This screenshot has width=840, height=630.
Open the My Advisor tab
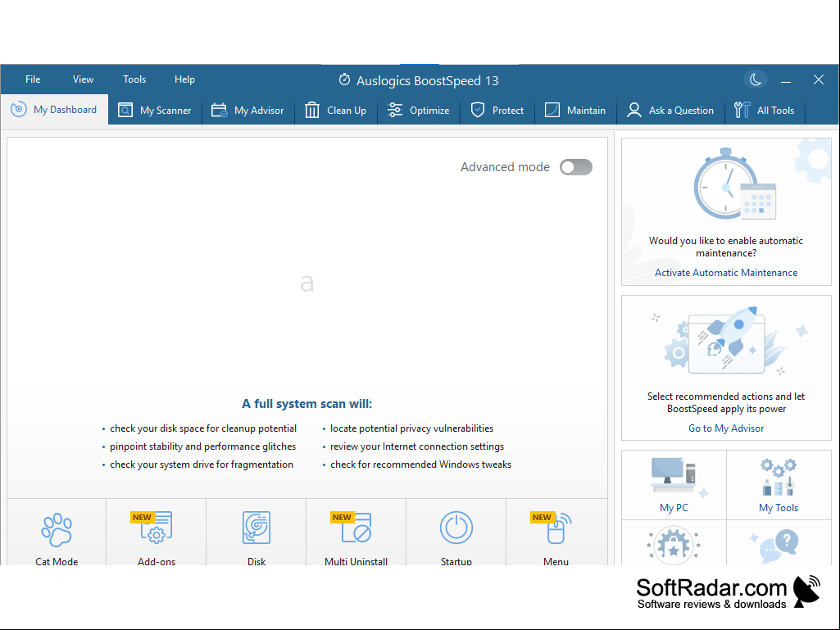(248, 111)
